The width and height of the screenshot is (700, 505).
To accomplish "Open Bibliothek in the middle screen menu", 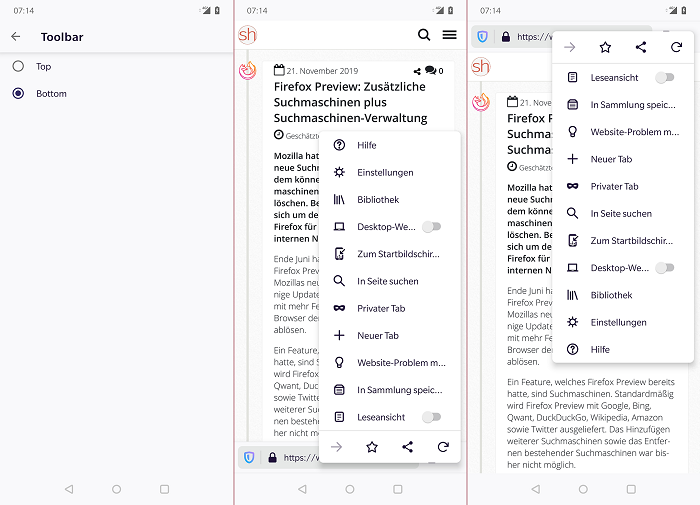I will [x=378, y=200].
